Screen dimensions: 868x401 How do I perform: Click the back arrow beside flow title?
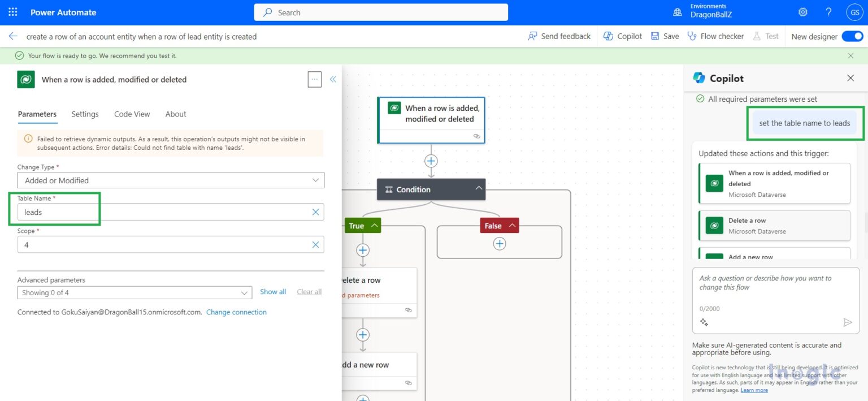(13, 36)
